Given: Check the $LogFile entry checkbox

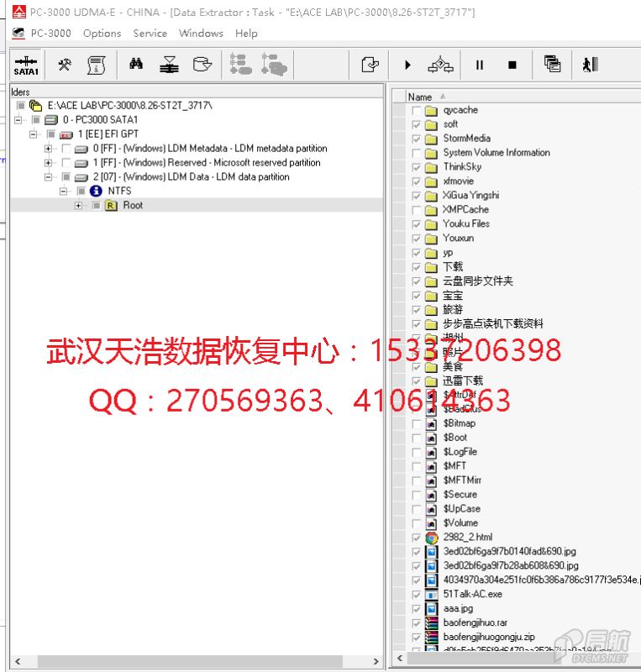Looking at the screenshot, I should click(417, 452).
